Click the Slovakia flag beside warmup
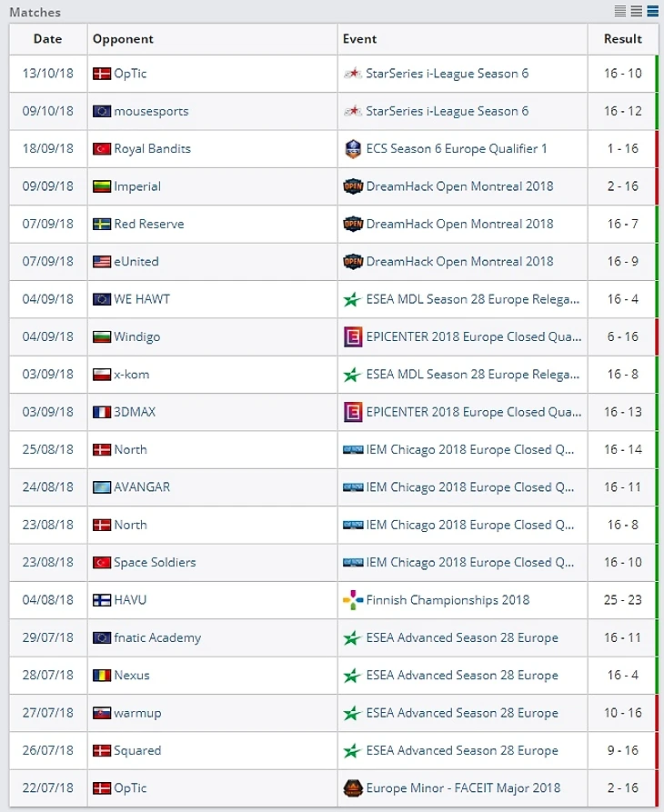This screenshot has height=812, width=664. [x=102, y=713]
